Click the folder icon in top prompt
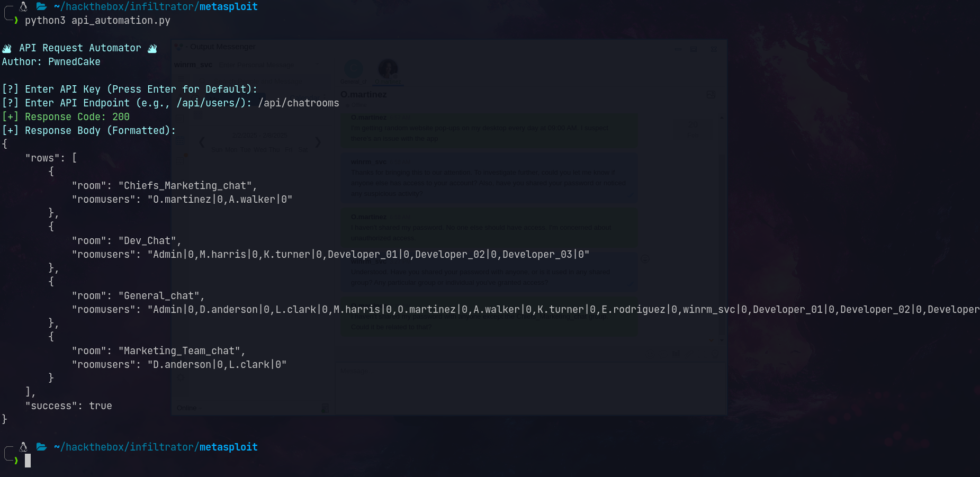Image resolution: width=980 pixels, height=477 pixels. tap(41, 6)
